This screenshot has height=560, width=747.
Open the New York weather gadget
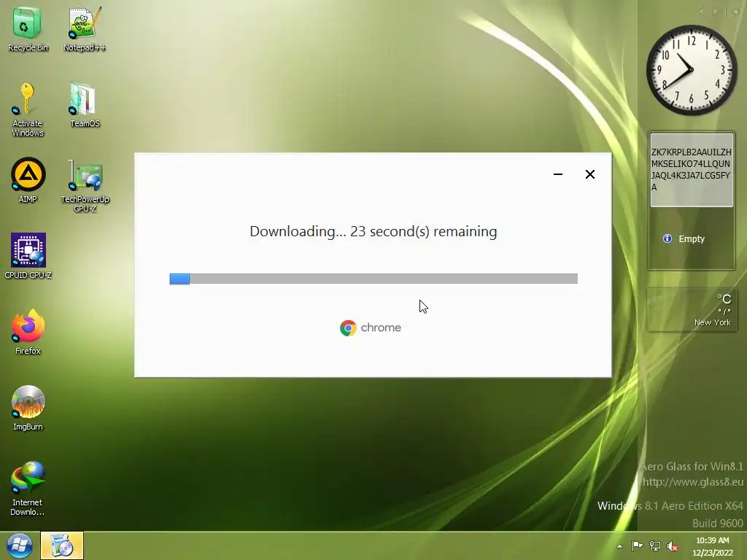692,310
